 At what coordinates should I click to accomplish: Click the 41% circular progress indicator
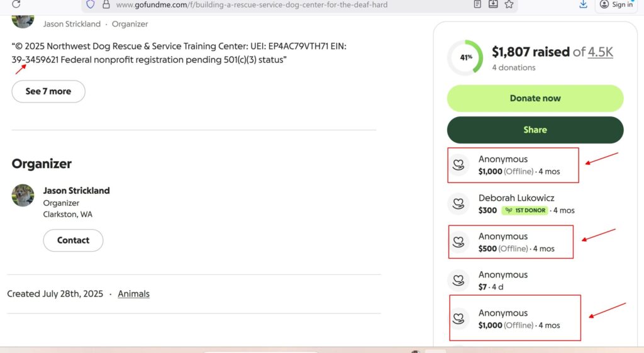(465, 58)
